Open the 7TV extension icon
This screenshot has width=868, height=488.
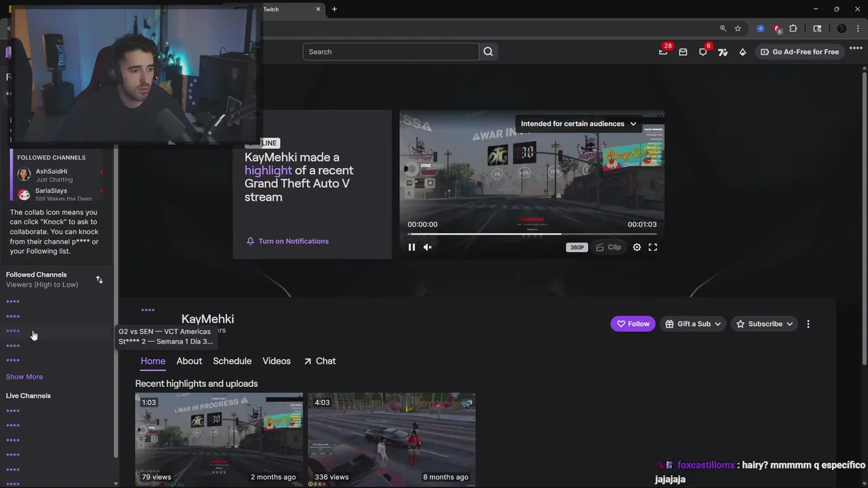click(x=723, y=52)
